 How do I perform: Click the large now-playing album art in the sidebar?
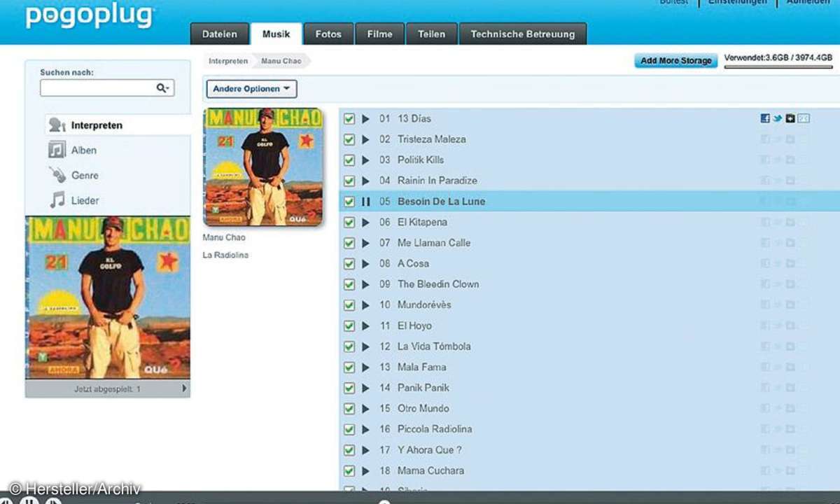(x=107, y=297)
